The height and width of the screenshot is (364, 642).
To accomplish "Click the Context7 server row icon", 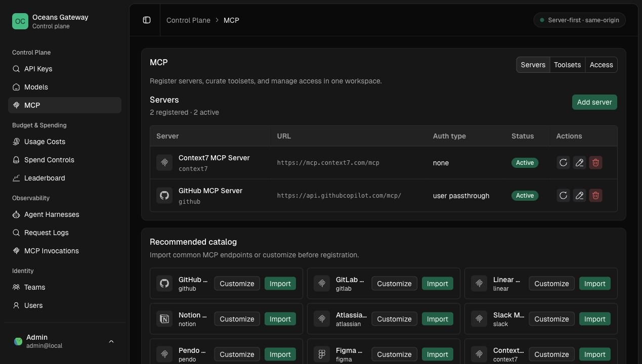I will click(164, 163).
